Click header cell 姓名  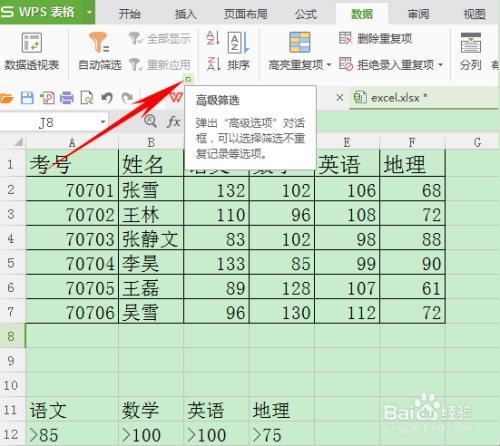point(151,163)
